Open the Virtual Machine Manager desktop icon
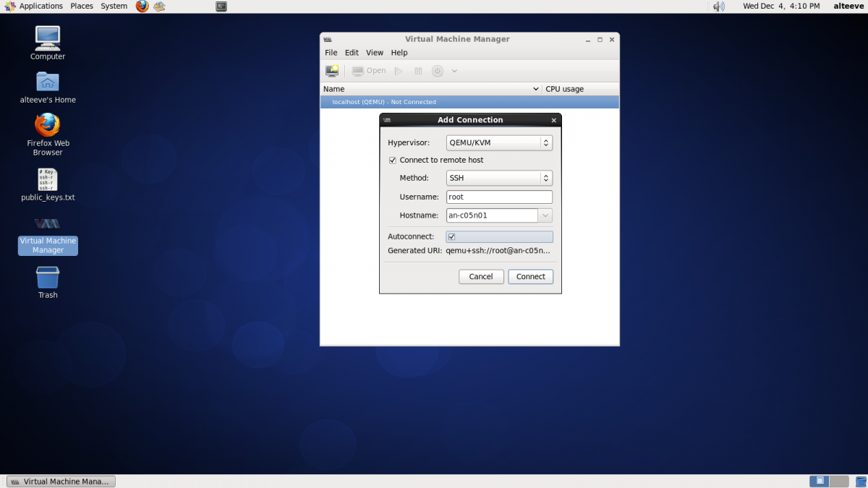Screen dimensions: 868x488 coord(48,224)
